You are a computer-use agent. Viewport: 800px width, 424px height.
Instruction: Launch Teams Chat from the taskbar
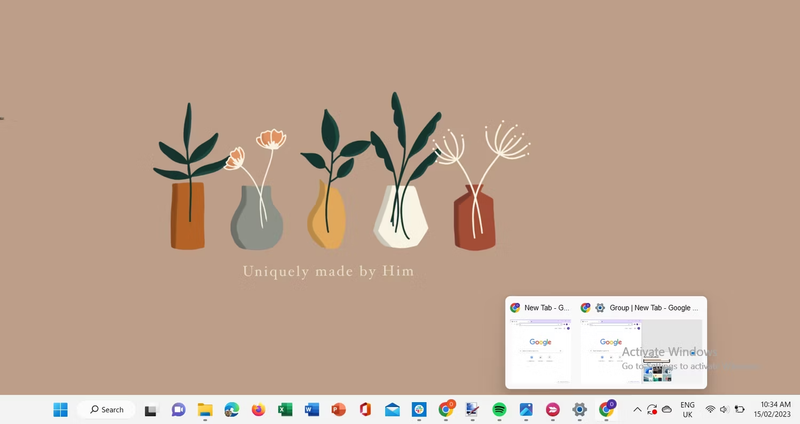178,409
